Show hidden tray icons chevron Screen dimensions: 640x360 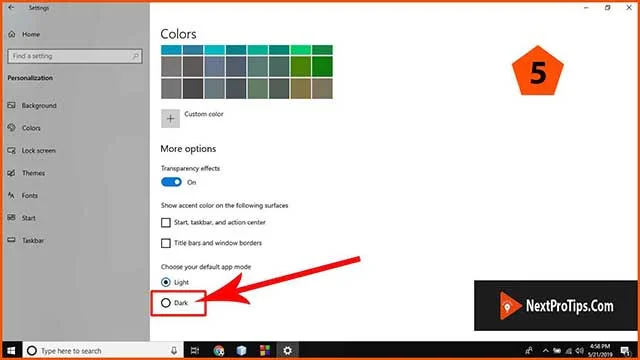[546, 351]
